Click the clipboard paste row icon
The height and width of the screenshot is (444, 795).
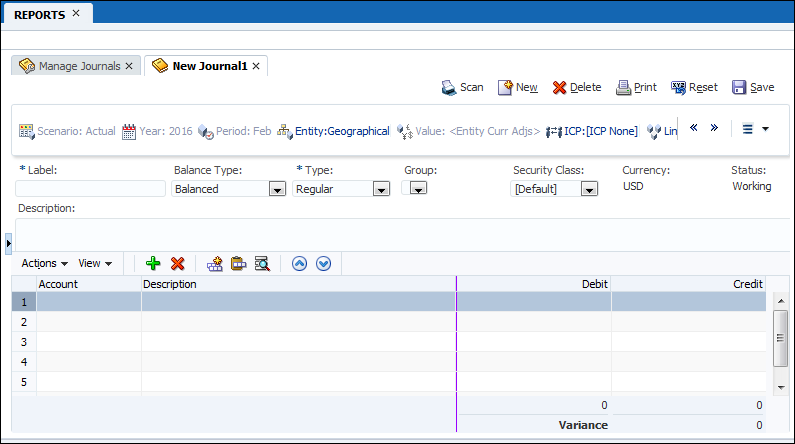(x=238, y=264)
